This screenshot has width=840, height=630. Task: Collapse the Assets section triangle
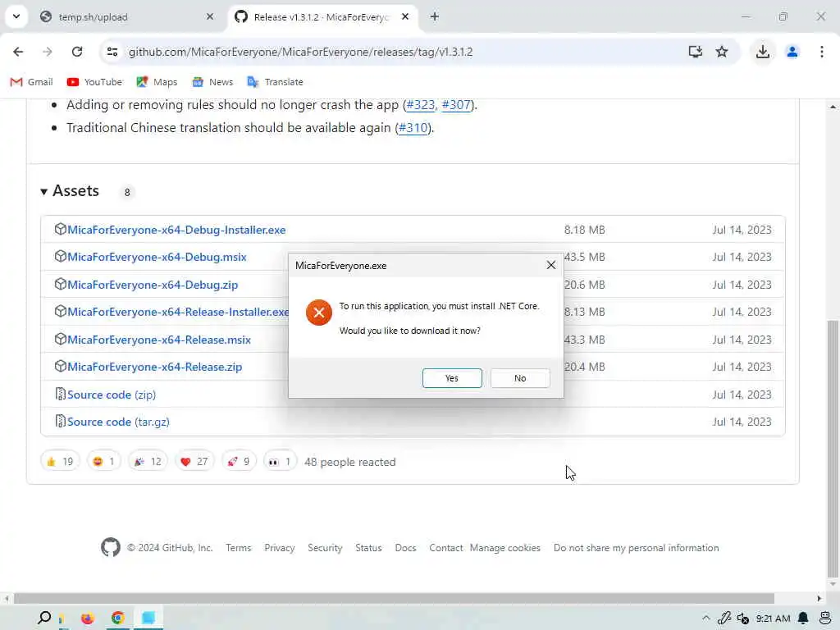[44, 191]
